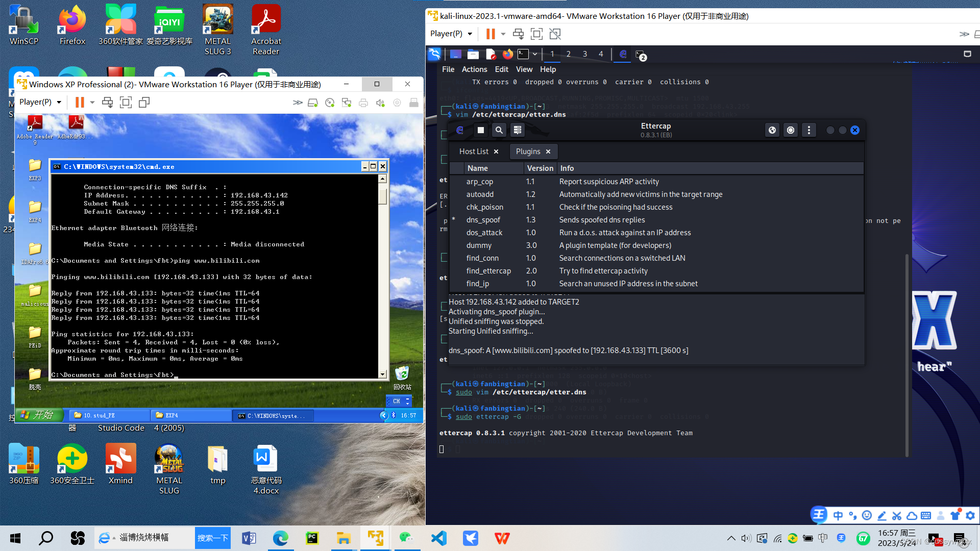Image resolution: width=980 pixels, height=551 pixels.
Task: Open the Ettercap three-dot menu
Action: 809,130
